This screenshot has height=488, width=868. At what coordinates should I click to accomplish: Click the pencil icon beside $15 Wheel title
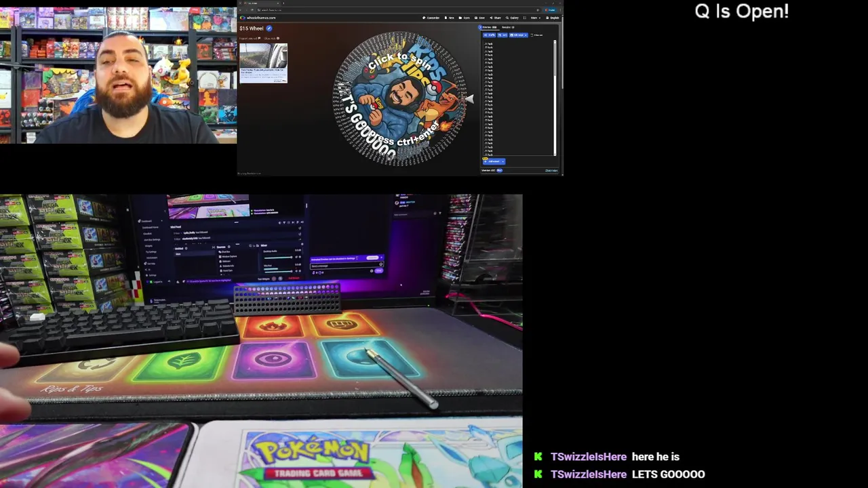tap(269, 28)
